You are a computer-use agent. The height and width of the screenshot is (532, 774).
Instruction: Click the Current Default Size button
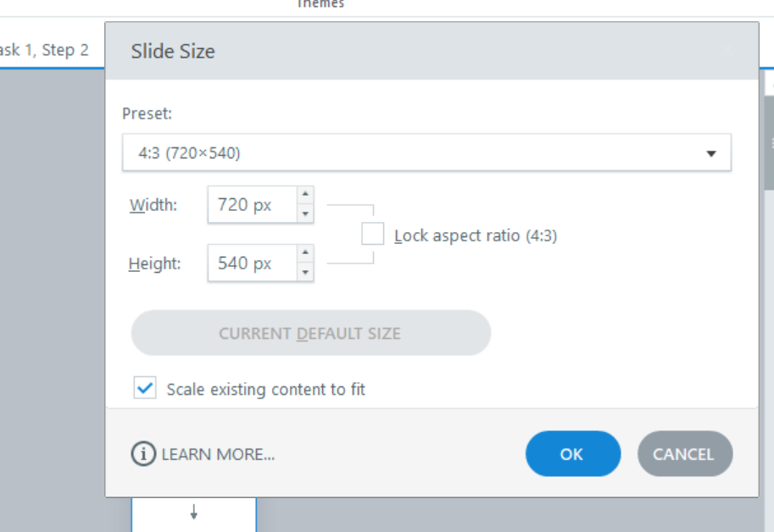pyautogui.click(x=310, y=333)
